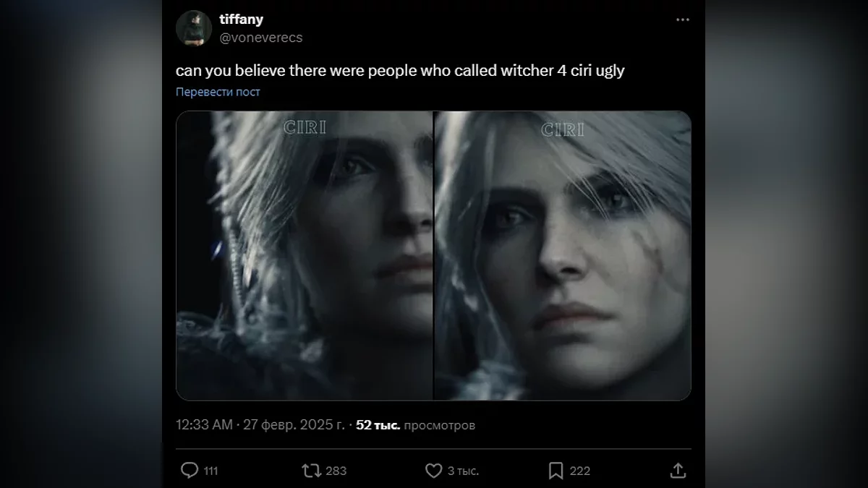The height and width of the screenshot is (488, 868).
Task: Click the repost count 283
Action: pyautogui.click(x=336, y=471)
